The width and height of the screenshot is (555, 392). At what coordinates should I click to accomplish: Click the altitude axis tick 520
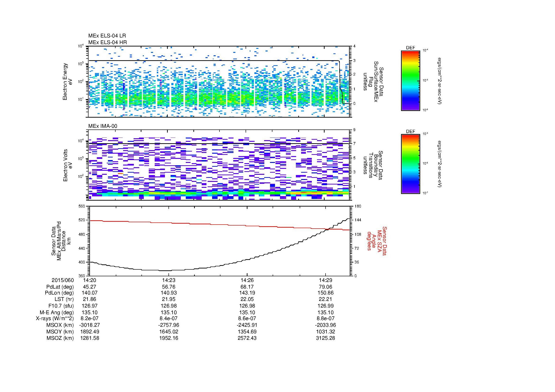click(x=82, y=220)
